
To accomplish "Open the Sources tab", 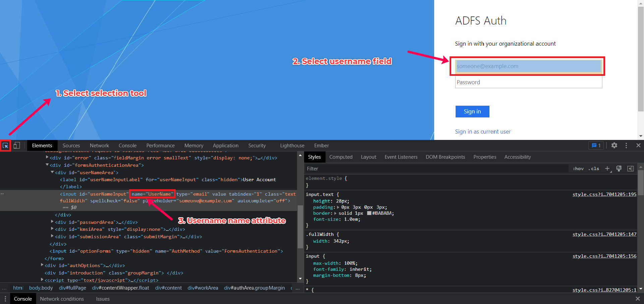I will coord(71,146).
